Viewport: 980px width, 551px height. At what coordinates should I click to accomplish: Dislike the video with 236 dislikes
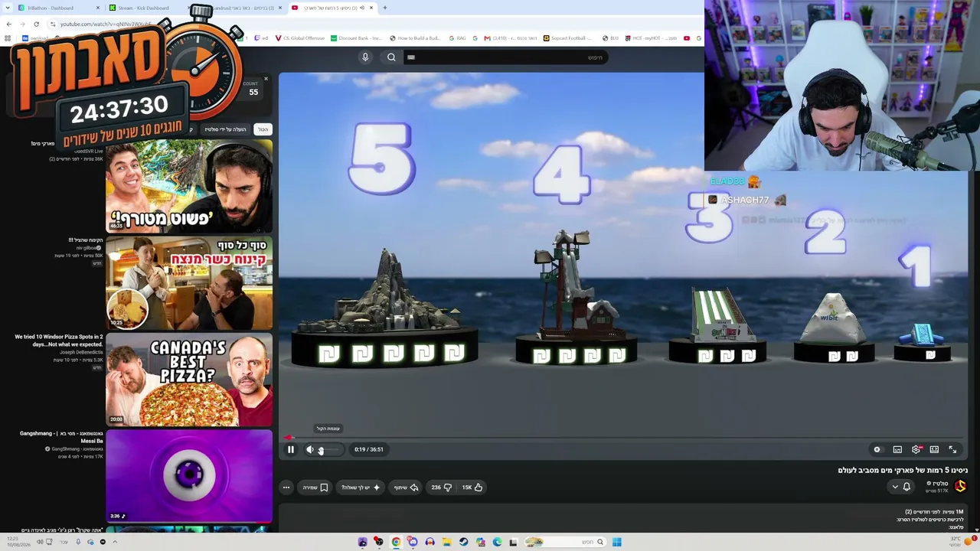[x=441, y=487]
